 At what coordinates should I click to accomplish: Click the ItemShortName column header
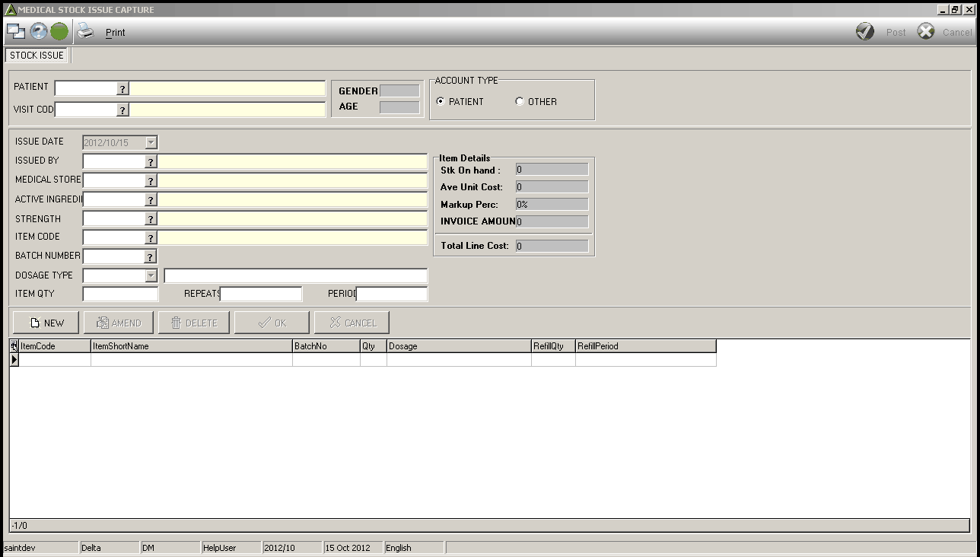(192, 346)
